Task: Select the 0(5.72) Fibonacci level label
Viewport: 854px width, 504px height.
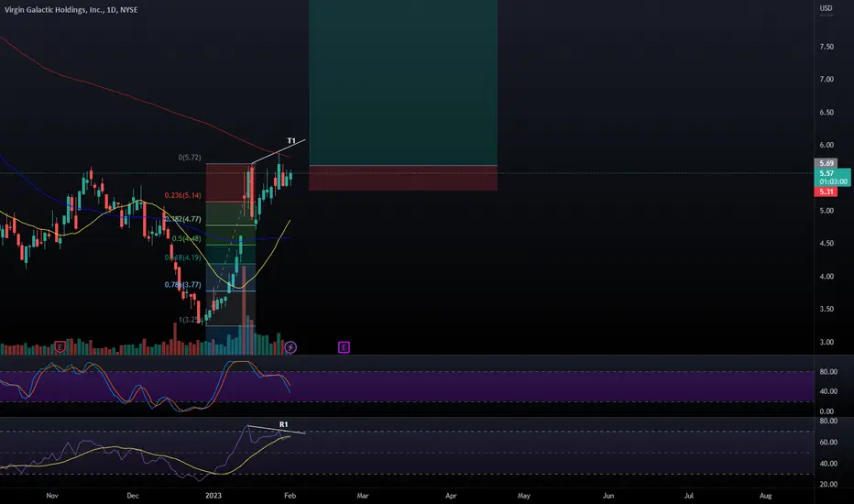Action: (x=190, y=158)
